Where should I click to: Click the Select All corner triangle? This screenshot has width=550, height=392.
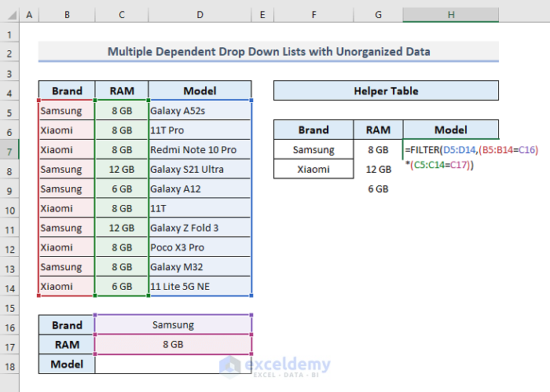(x=12, y=15)
